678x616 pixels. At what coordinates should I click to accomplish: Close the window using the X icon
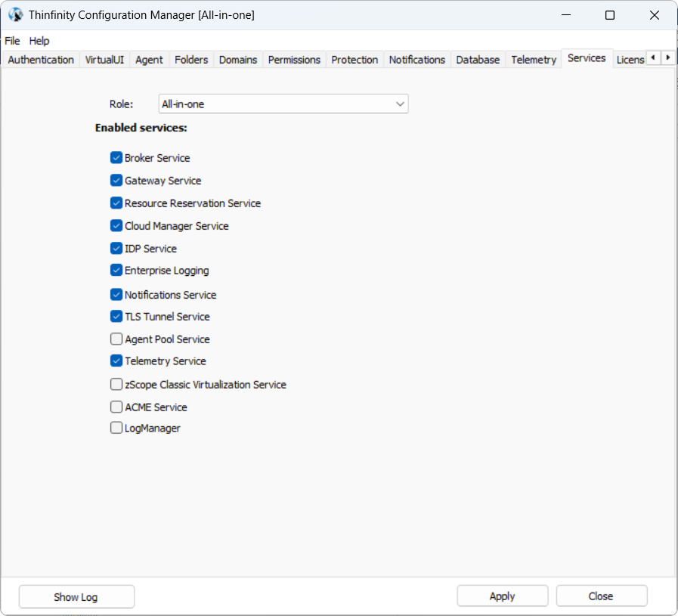click(655, 15)
